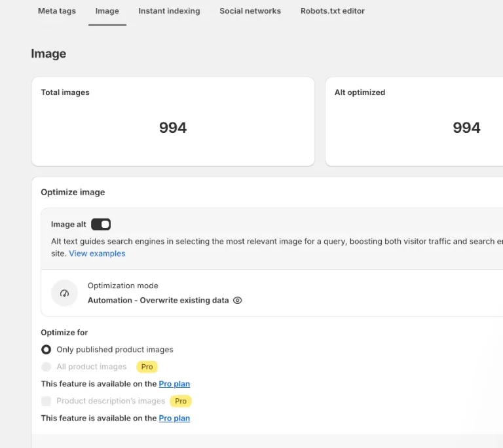Toggle the Image alt switch
This screenshot has height=448, width=503.
(x=101, y=224)
